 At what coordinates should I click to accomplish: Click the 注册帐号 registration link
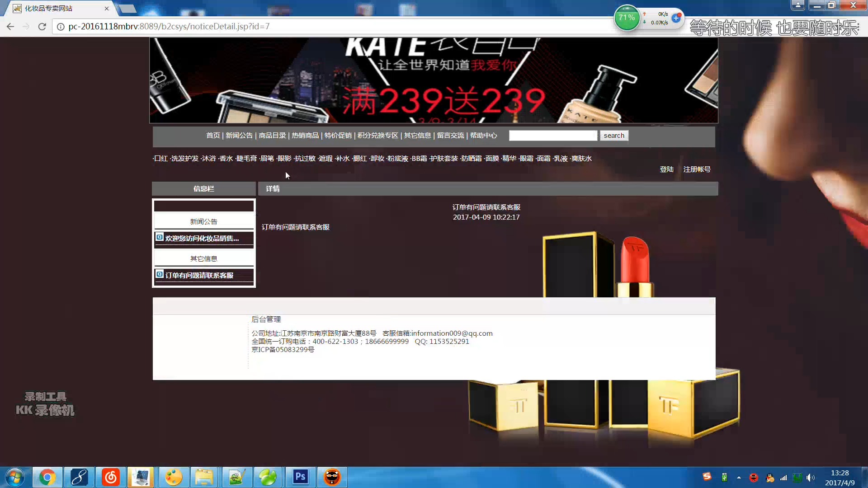tap(697, 169)
